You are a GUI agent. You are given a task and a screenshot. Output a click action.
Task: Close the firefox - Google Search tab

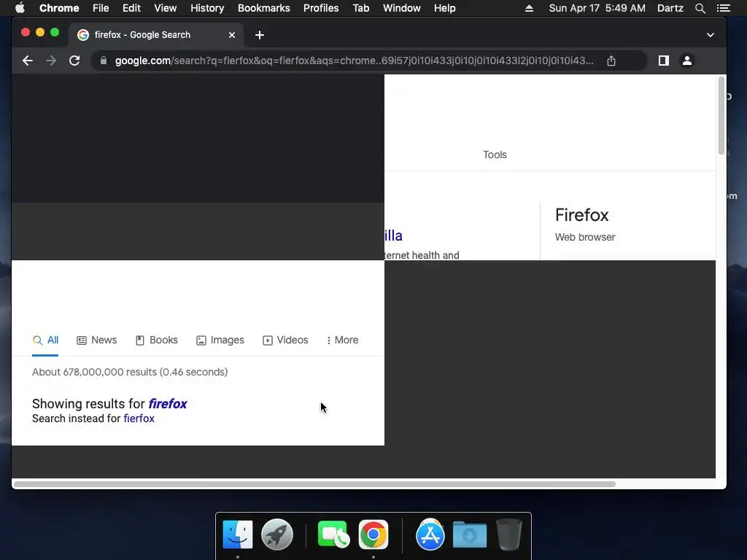(232, 35)
